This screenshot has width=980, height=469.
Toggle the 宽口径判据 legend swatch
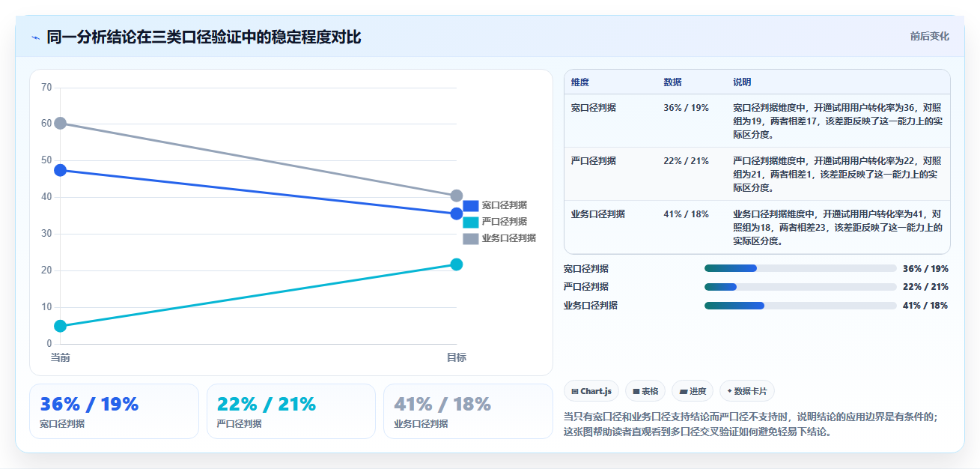pyautogui.click(x=470, y=205)
